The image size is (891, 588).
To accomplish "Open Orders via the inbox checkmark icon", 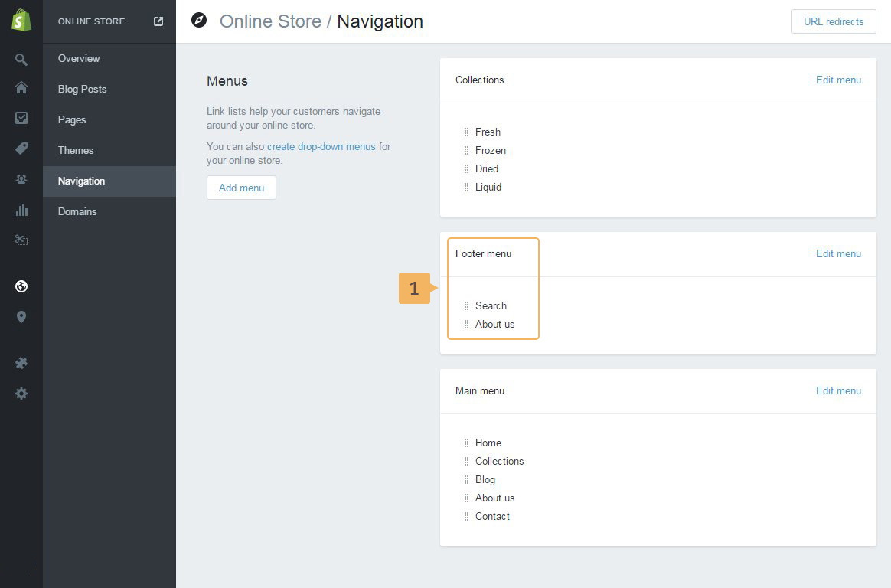I will 21,118.
